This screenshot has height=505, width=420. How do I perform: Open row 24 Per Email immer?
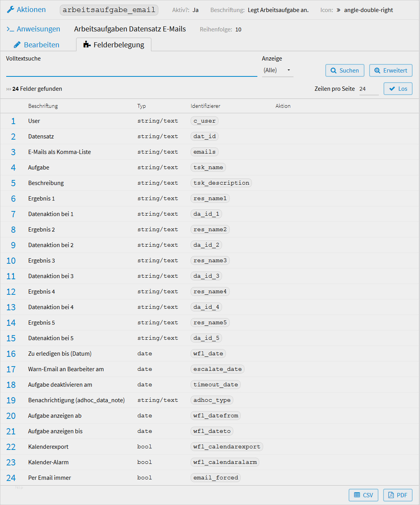tap(11, 478)
